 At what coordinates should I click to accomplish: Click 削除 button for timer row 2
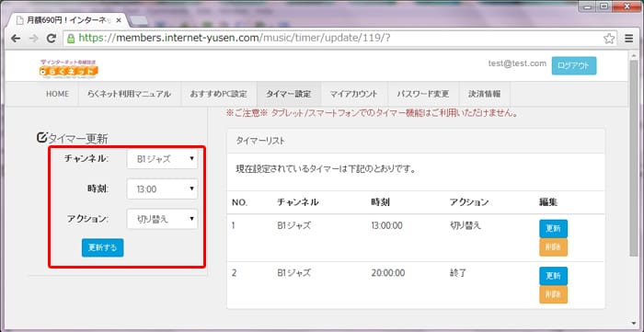(553, 294)
